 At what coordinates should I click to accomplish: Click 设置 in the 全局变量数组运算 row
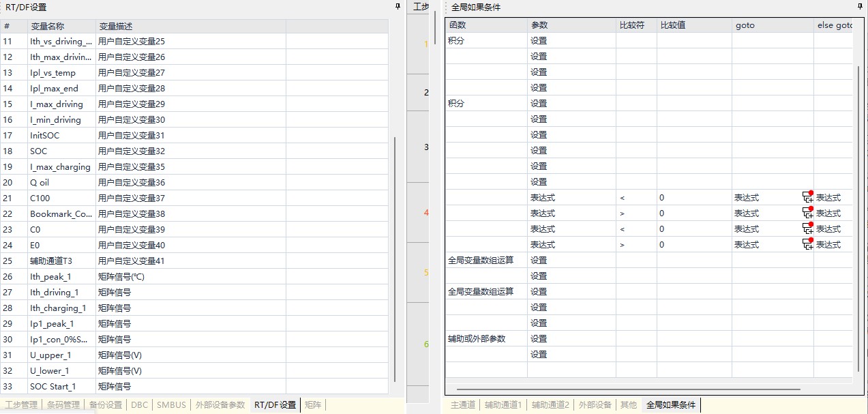539,260
